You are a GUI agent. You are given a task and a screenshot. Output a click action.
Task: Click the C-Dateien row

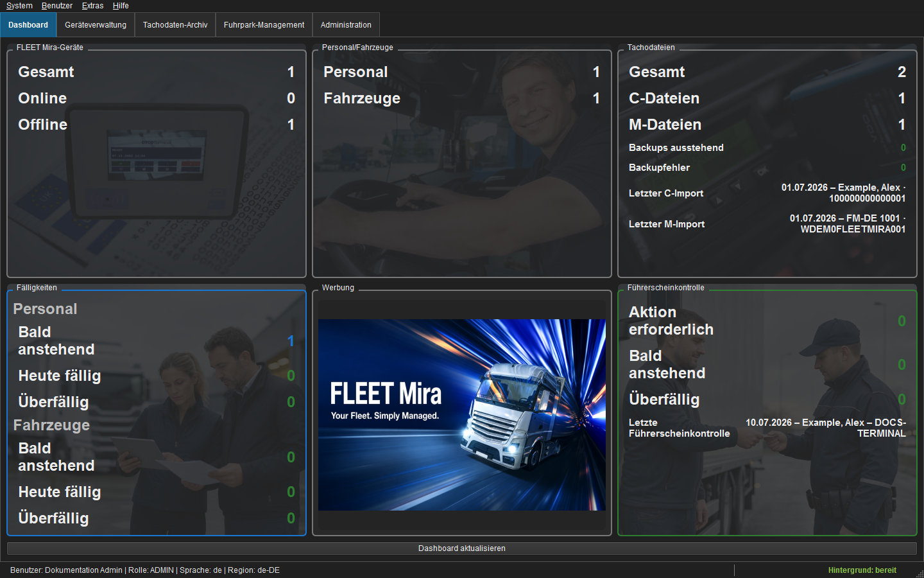coord(767,98)
